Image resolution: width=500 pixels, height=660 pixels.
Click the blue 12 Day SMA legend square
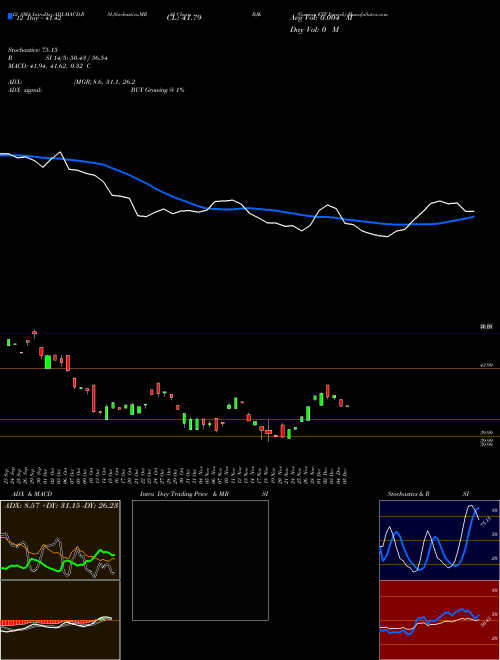pyautogui.click(x=10, y=16)
